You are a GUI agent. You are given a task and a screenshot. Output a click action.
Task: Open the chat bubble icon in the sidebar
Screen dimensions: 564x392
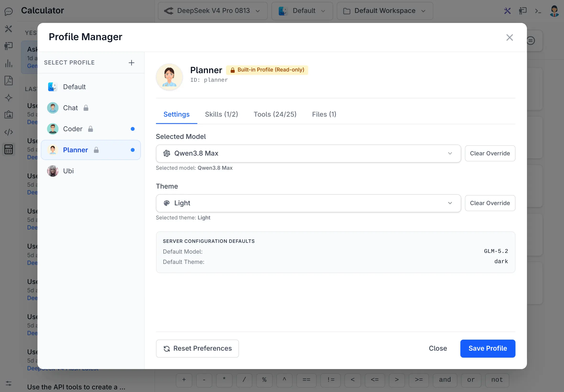(9, 11)
